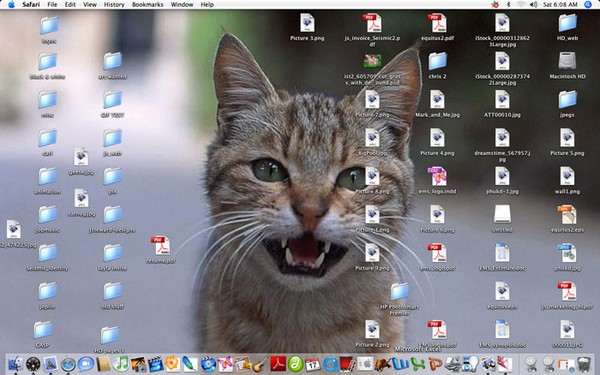
Task: Select the chris 2 folder
Action: [437, 61]
